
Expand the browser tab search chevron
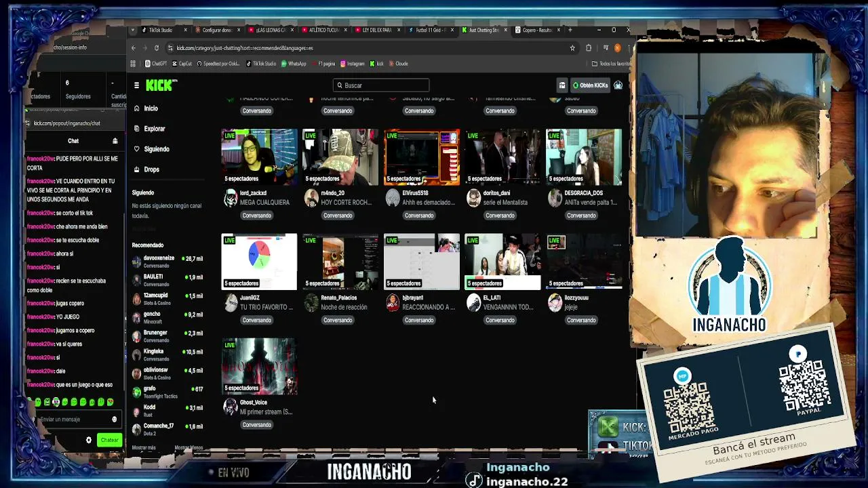pyautogui.click(x=134, y=30)
